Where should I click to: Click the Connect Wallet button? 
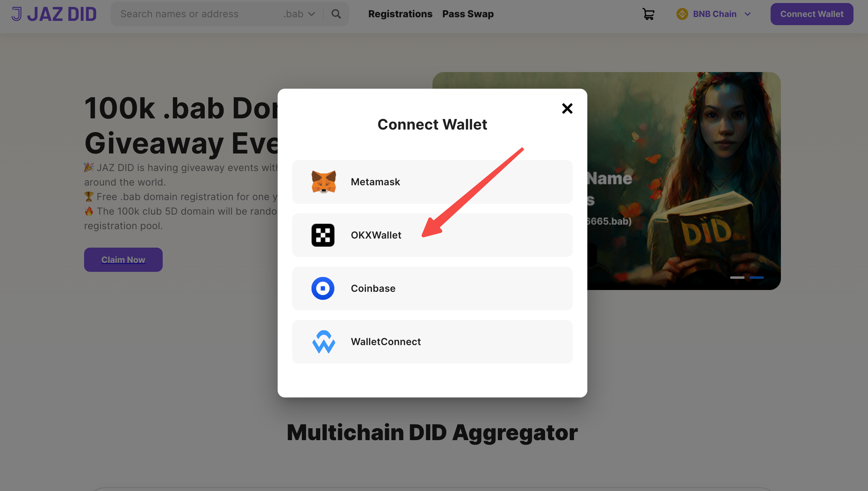click(x=811, y=14)
